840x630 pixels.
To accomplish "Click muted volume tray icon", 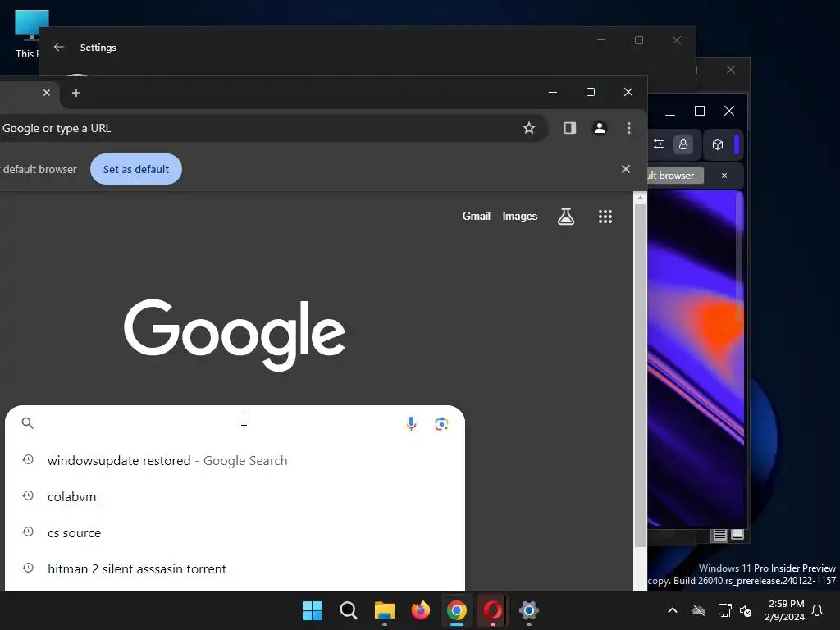I will click(x=745, y=610).
